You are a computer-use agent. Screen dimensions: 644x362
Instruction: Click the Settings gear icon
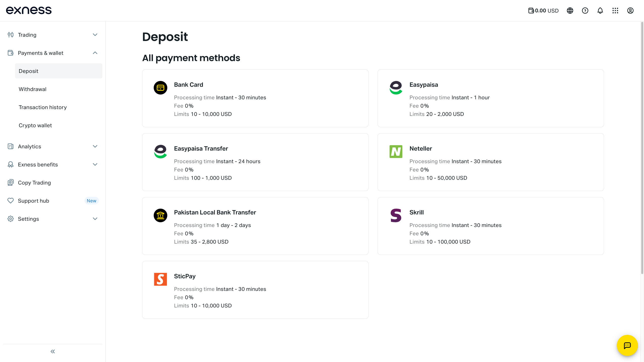click(x=11, y=219)
